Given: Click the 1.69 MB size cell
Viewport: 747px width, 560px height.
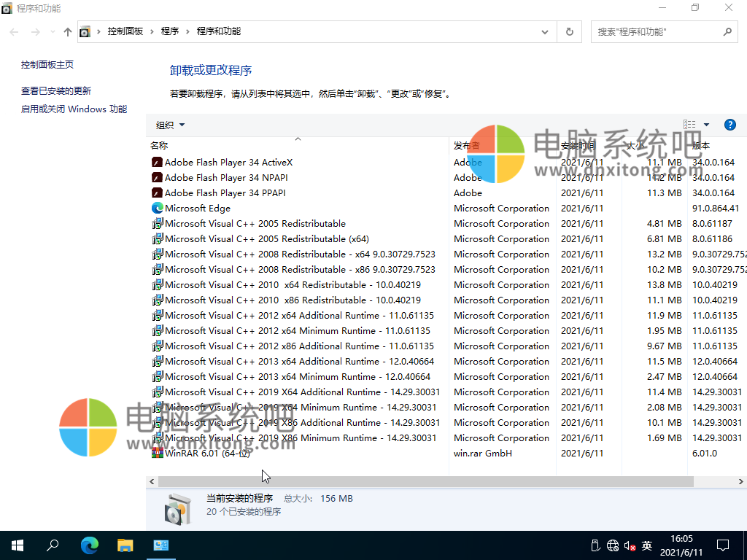Looking at the screenshot, I should click(664, 437).
